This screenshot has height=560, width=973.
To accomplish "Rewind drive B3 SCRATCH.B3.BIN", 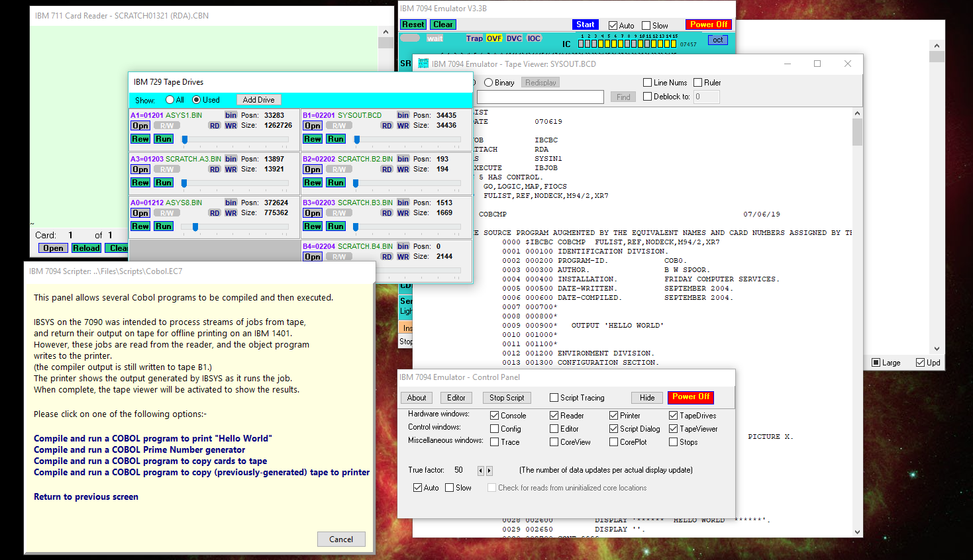I will pos(313,226).
